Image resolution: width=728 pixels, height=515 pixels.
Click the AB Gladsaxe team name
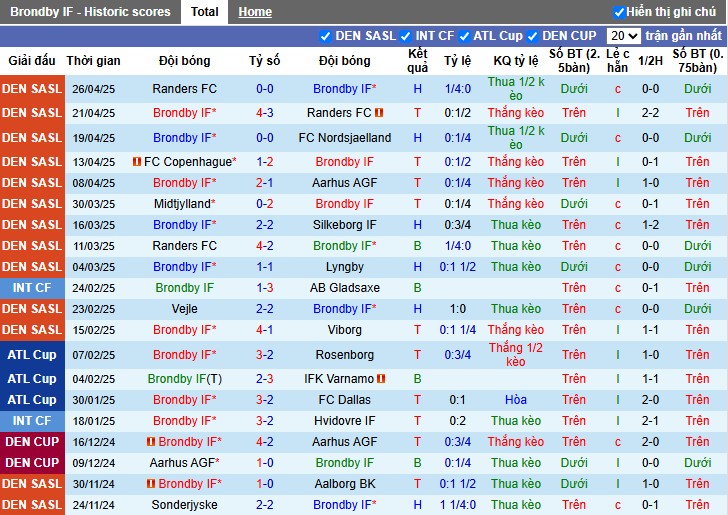tap(344, 288)
